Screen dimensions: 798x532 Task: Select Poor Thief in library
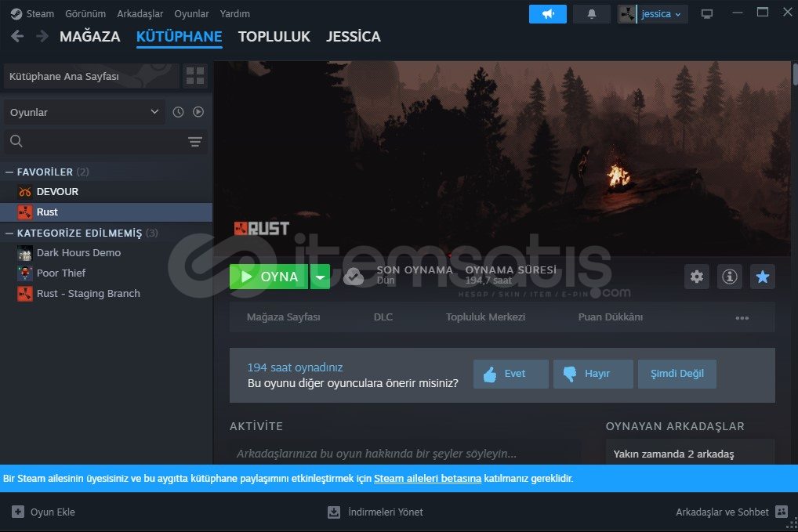[106, 273]
